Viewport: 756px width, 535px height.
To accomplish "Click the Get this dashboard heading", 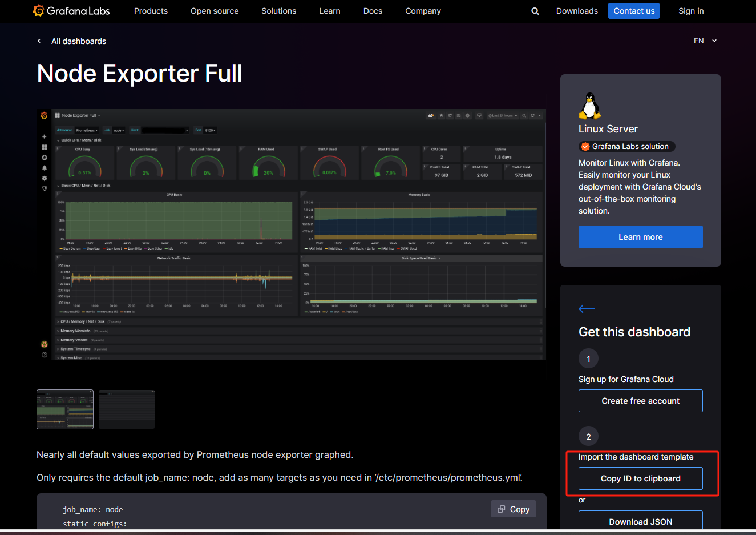I will (x=634, y=332).
